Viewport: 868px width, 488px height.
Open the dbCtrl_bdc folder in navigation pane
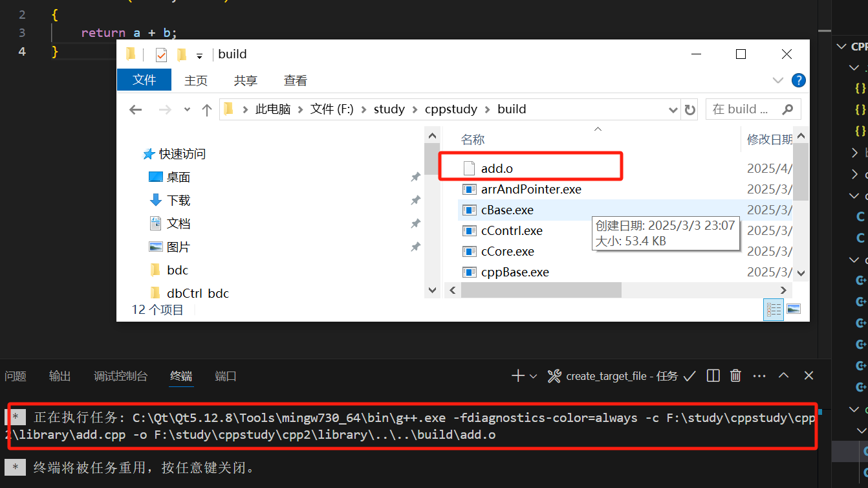tap(189, 293)
